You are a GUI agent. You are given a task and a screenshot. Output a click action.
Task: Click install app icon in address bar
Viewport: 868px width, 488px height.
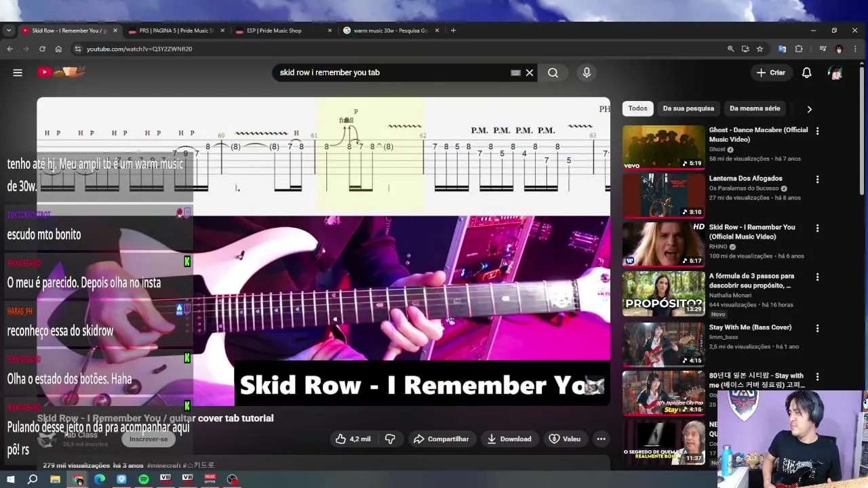(x=745, y=49)
